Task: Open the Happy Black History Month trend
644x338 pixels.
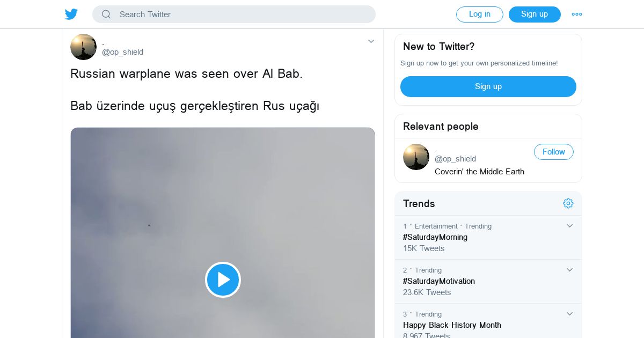Action: [x=452, y=325]
